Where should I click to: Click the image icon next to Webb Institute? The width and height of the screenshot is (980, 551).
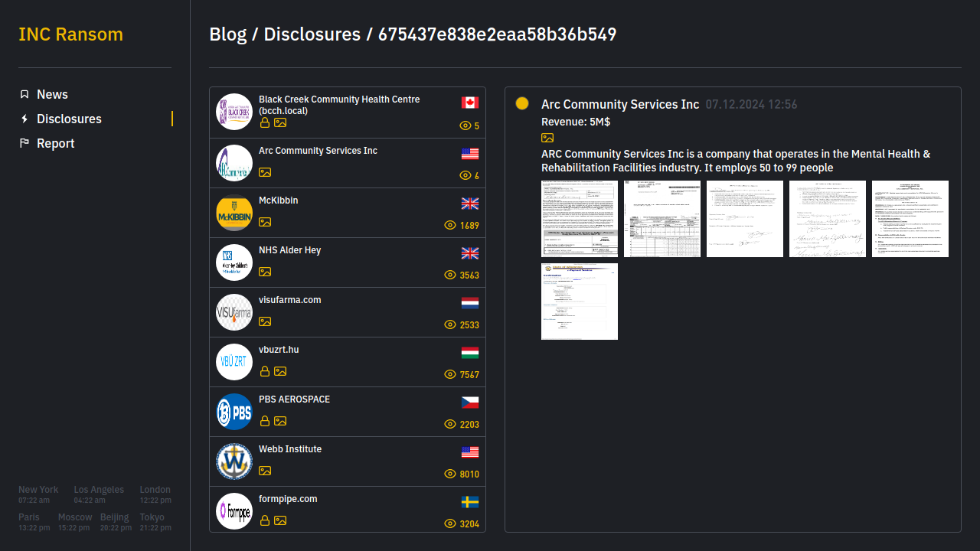point(265,471)
